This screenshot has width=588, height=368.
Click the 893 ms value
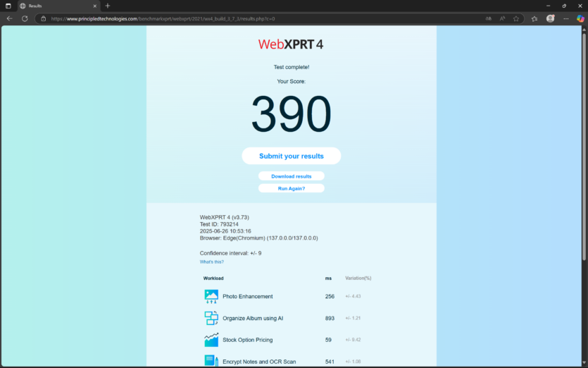[x=330, y=318]
